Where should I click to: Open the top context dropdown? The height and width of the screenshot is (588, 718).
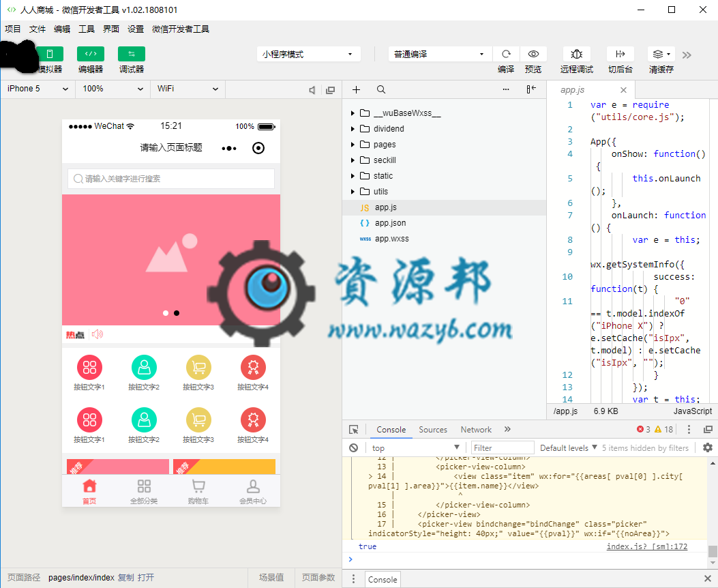tap(416, 448)
